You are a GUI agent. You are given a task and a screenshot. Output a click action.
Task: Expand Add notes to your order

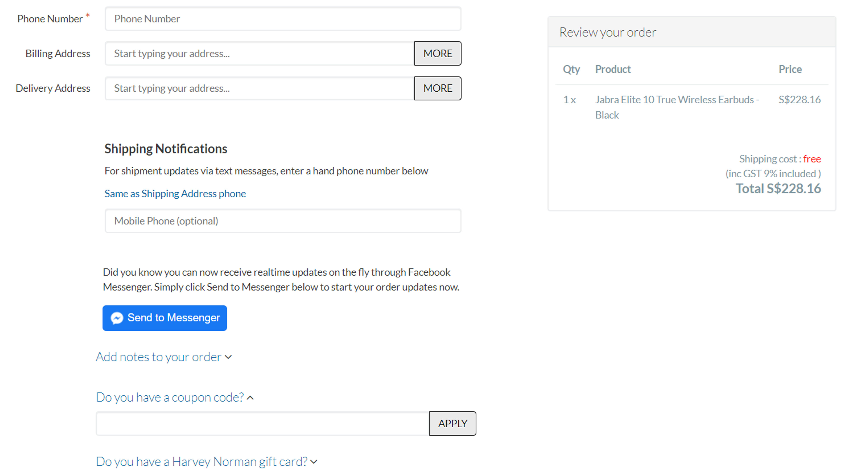click(164, 357)
